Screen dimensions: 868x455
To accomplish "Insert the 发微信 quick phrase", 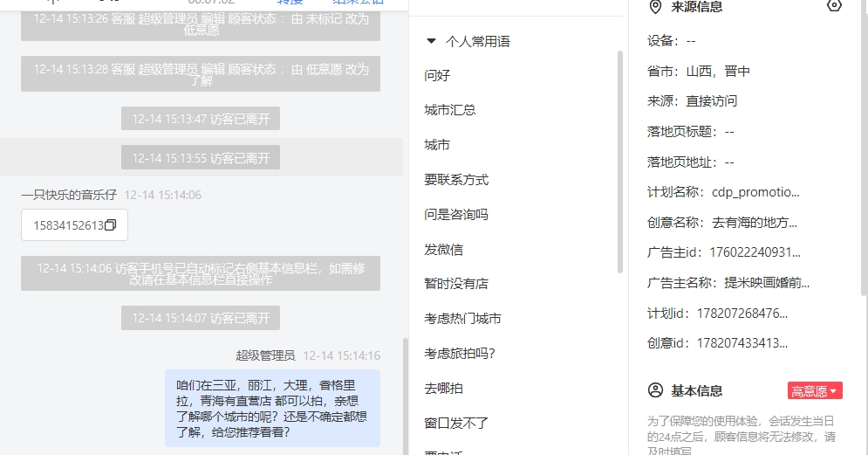I will (x=444, y=250).
